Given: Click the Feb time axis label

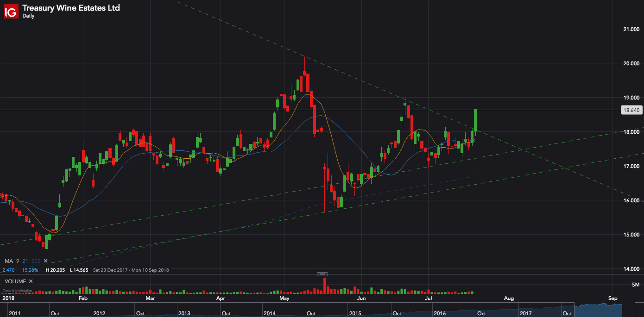Looking at the screenshot, I should click(x=83, y=298).
